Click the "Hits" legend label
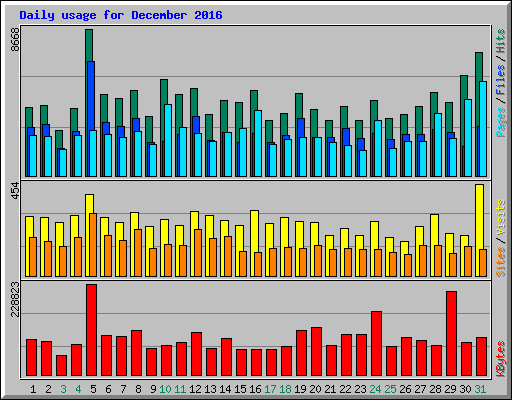 (x=501, y=41)
